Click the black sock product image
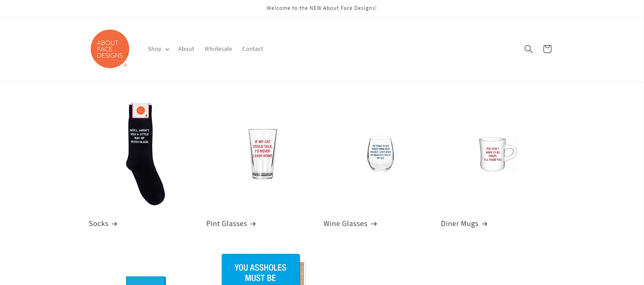The width and height of the screenshot is (644, 285). coord(145,154)
